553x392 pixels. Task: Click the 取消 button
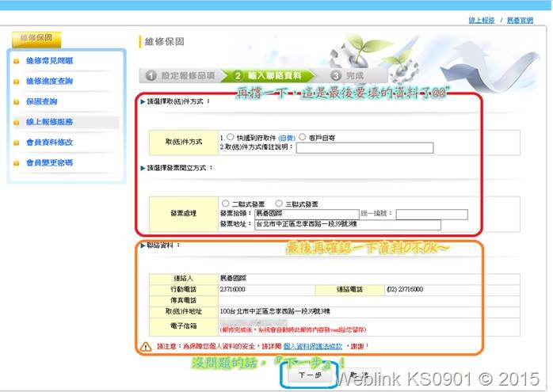pyautogui.click(x=359, y=375)
